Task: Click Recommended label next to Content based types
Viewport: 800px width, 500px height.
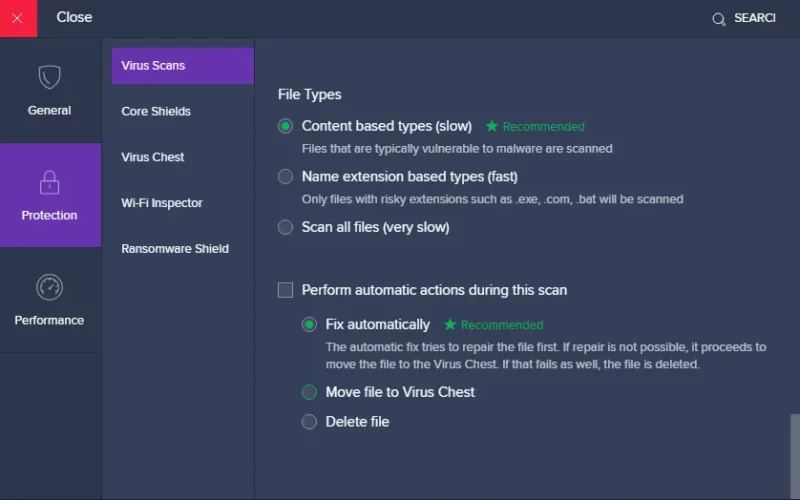Action: click(x=543, y=127)
